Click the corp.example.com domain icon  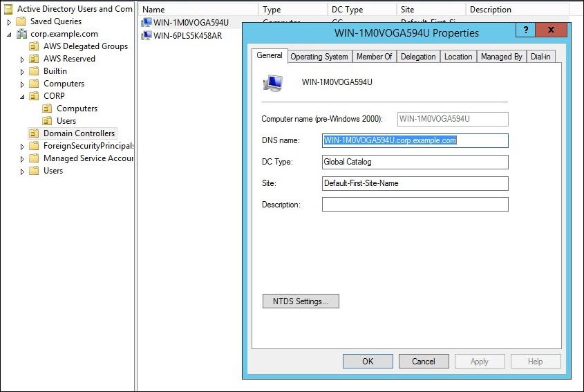pos(21,34)
